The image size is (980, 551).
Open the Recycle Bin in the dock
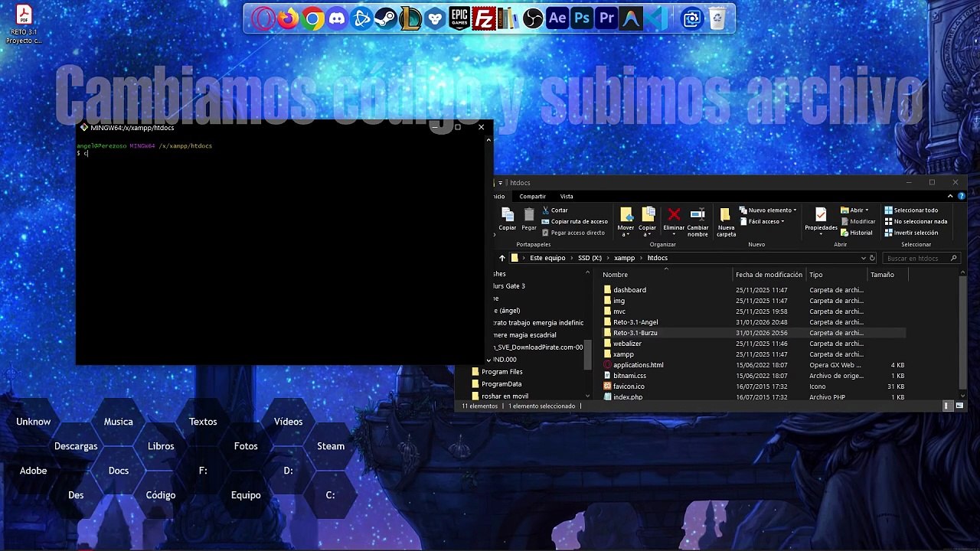point(717,18)
